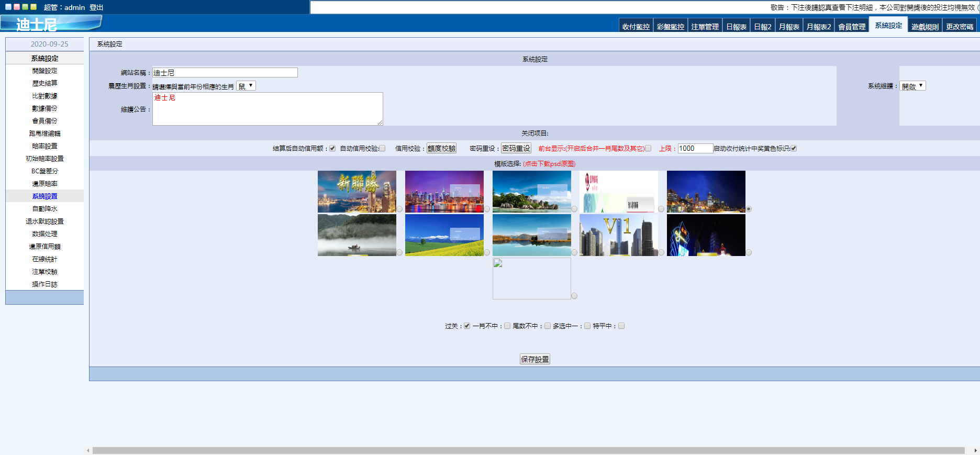Viewport: 980px width, 455px height.
Task: Click the yellow theme square icon
Action: click(34, 7)
